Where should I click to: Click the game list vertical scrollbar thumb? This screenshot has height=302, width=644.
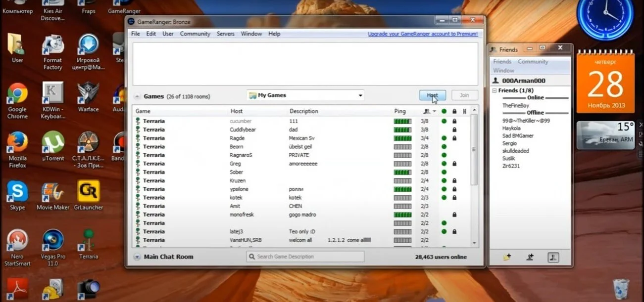(x=474, y=149)
